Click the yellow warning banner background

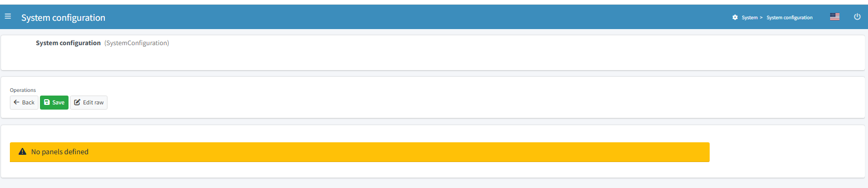[x=360, y=152]
